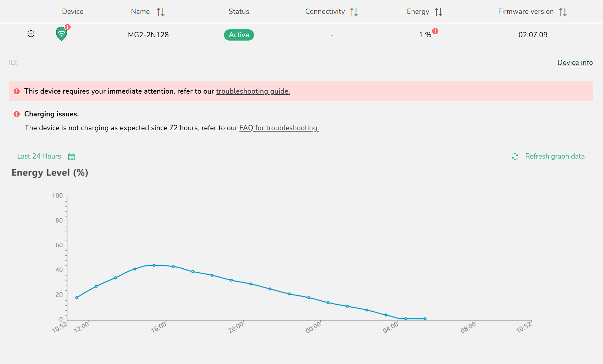Sort by Connectivity column arrows
The height and width of the screenshot is (364, 603).
click(x=354, y=12)
